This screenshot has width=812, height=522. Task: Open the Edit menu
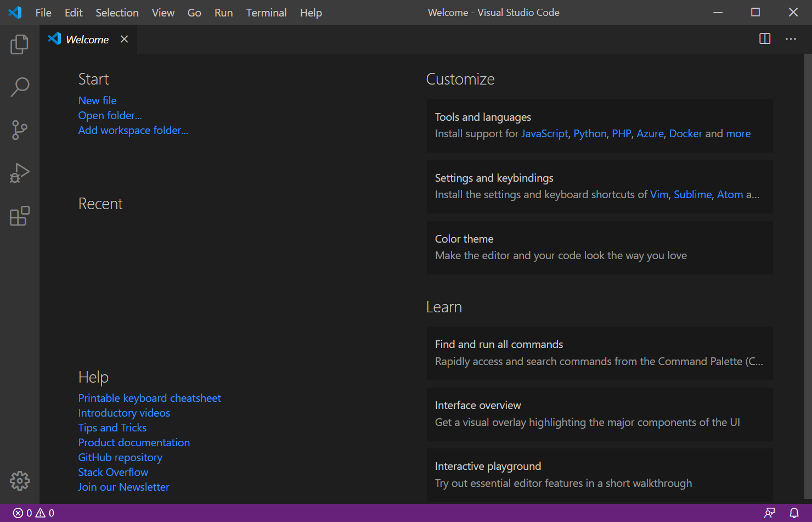[x=74, y=13]
